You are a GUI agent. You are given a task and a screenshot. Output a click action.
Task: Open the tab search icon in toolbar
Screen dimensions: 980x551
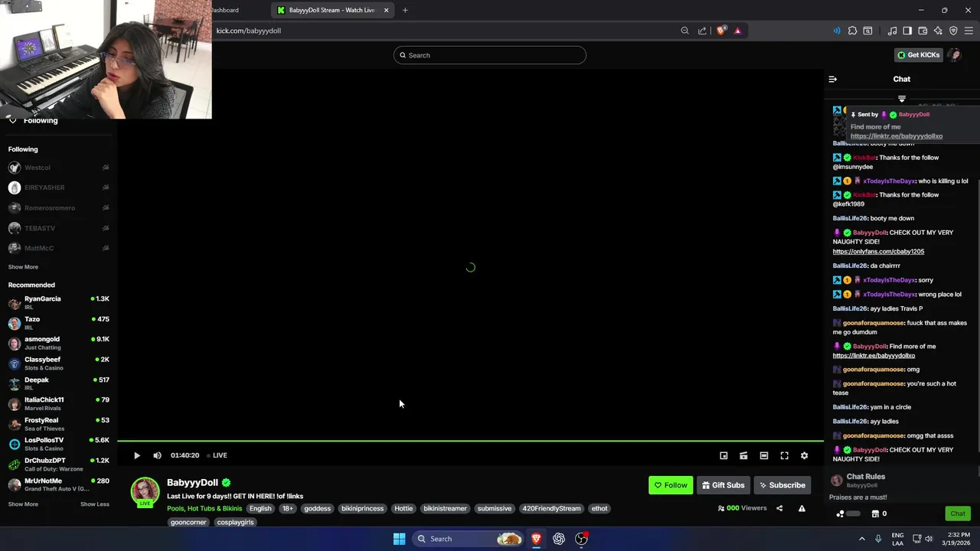(x=867, y=31)
